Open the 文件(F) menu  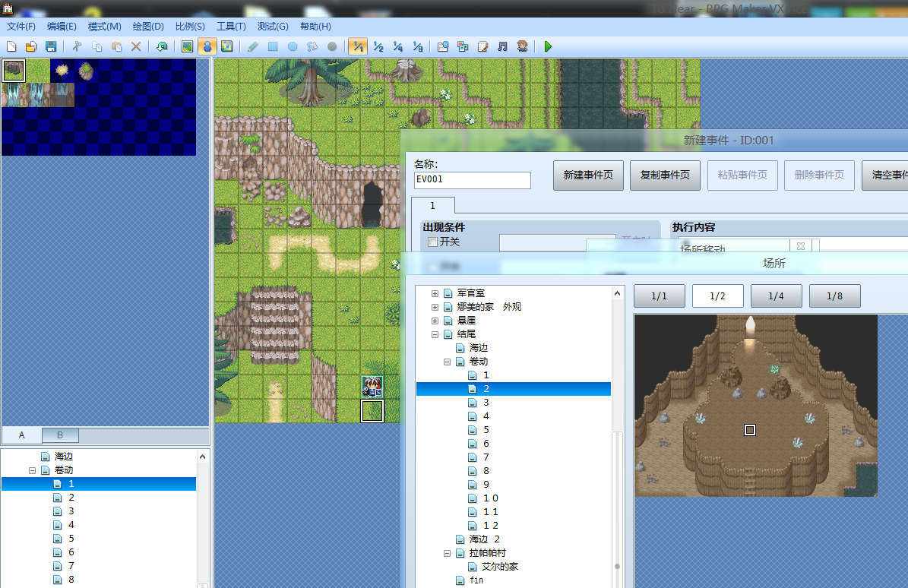[x=21, y=26]
